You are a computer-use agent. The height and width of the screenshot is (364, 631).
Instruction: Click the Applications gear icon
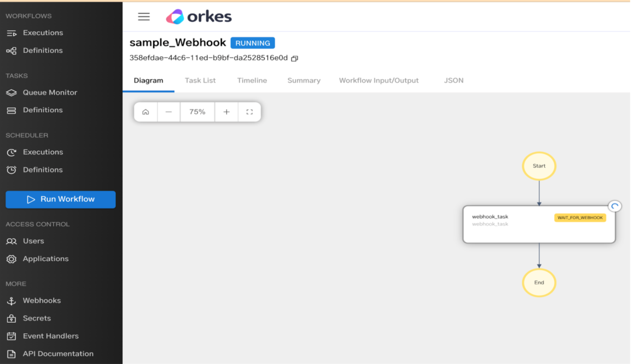[11, 259]
